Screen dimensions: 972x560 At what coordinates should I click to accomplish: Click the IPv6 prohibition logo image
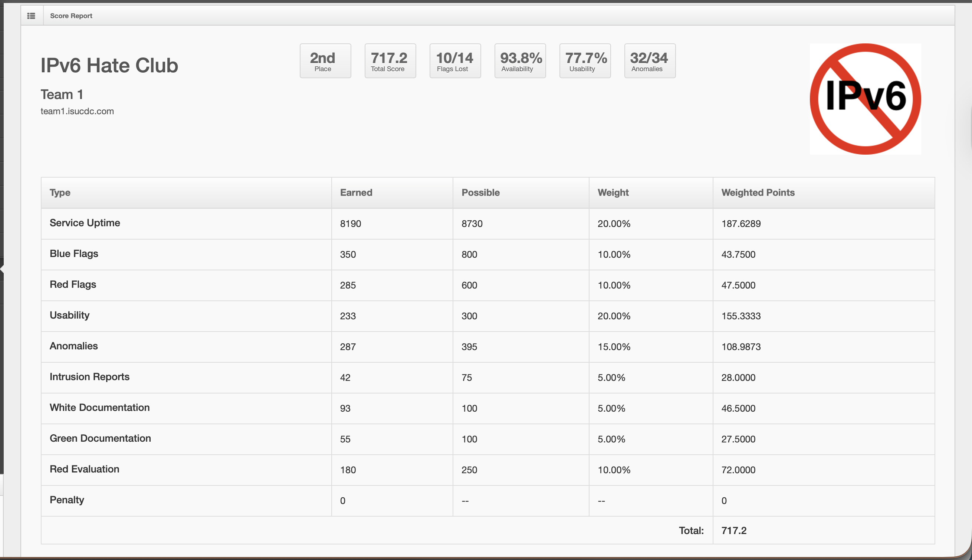[x=864, y=99]
